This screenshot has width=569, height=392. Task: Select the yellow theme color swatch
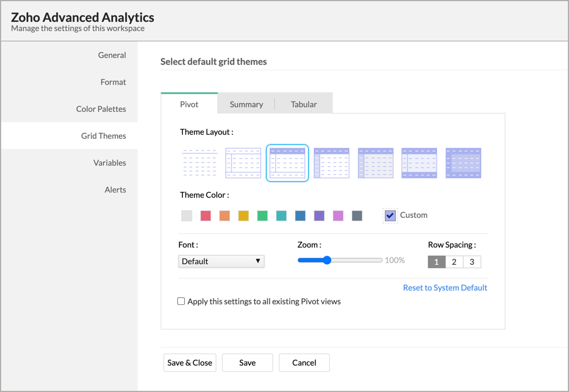click(x=244, y=215)
